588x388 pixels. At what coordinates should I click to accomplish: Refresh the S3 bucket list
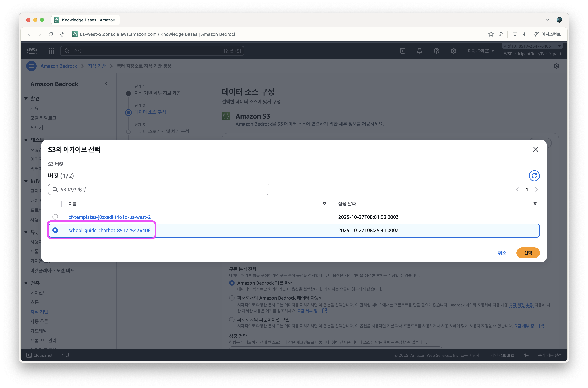(534, 176)
